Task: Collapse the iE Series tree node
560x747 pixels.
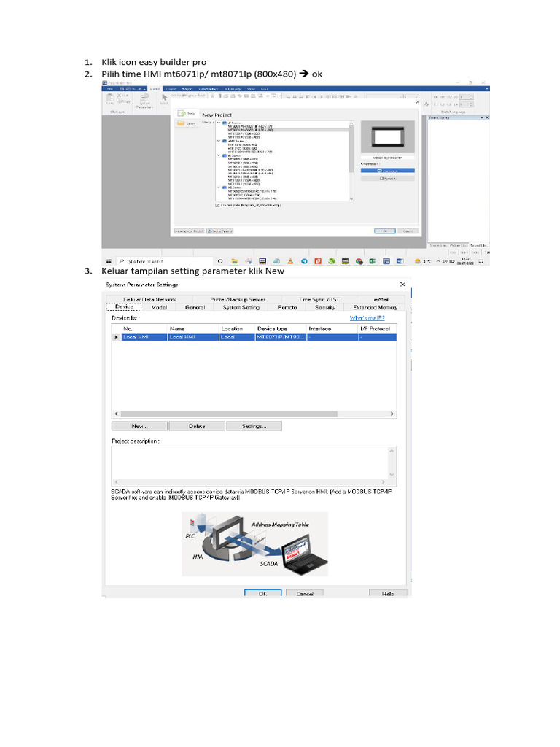Action: (219, 155)
